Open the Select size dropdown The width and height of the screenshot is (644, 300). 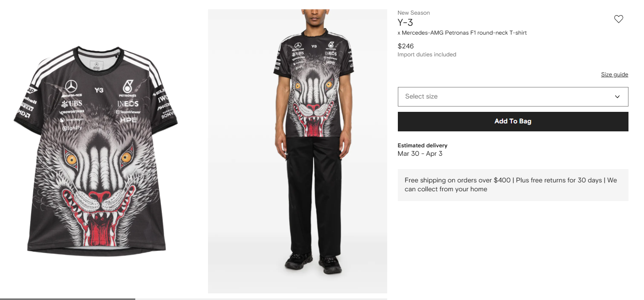pos(513,97)
